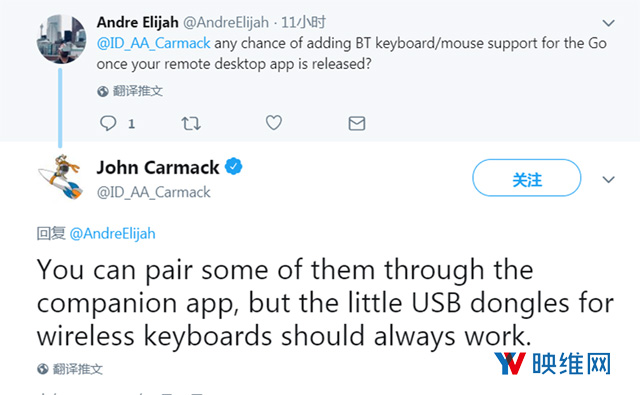This screenshot has width=640, height=395.
Task: Expand the chevron menu beside the follow button
Action: (x=609, y=180)
